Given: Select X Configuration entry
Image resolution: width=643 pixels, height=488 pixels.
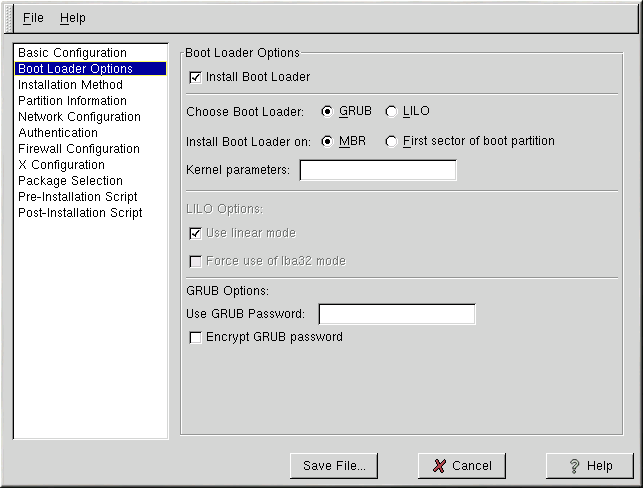Looking at the screenshot, I should pyautogui.click(x=61, y=165).
